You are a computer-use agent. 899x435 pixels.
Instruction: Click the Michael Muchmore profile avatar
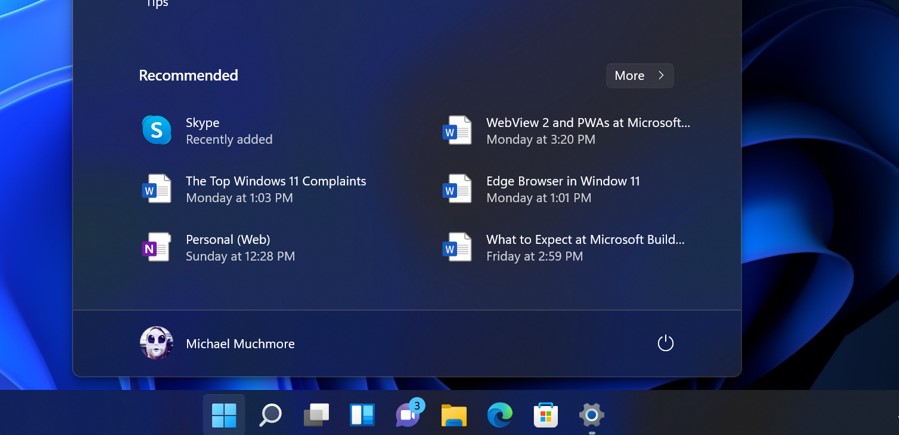pos(156,343)
